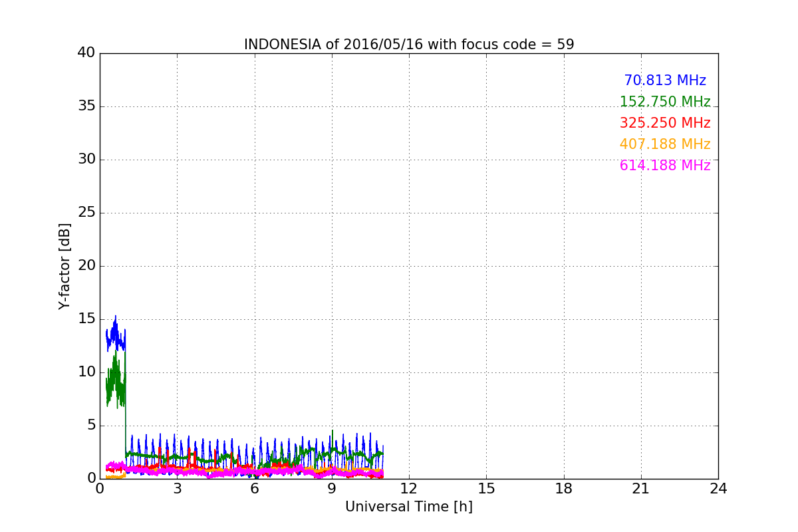Click the y-axis tick label 20
798x532 pixels.
pyautogui.click(x=86, y=265)
